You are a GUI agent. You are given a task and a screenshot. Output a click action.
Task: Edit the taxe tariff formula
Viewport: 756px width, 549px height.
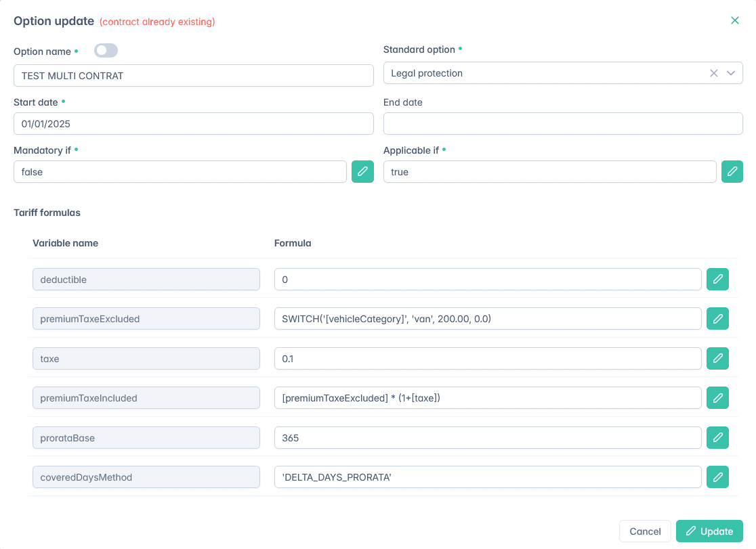click(x=717, y=358)
